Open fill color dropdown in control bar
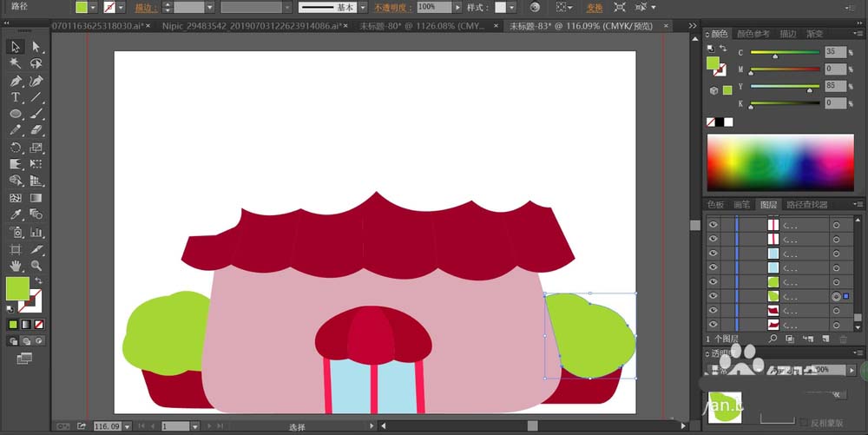The image size is (868, 435). coord(93,7)
